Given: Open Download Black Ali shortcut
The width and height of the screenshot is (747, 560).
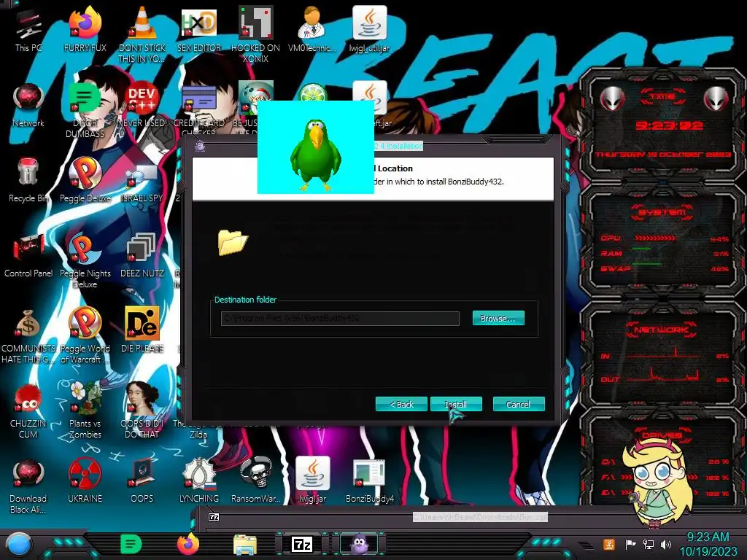Looking at the screenshot, I should (28, 486).
